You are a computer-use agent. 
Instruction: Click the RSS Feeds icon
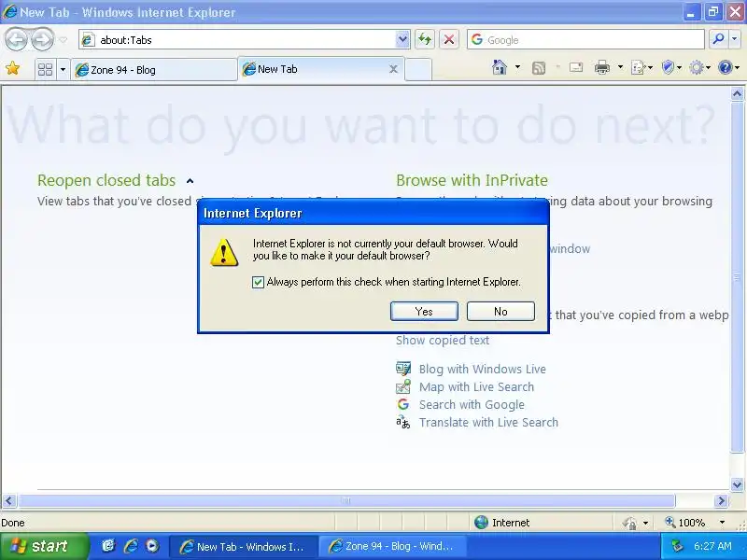539,68
